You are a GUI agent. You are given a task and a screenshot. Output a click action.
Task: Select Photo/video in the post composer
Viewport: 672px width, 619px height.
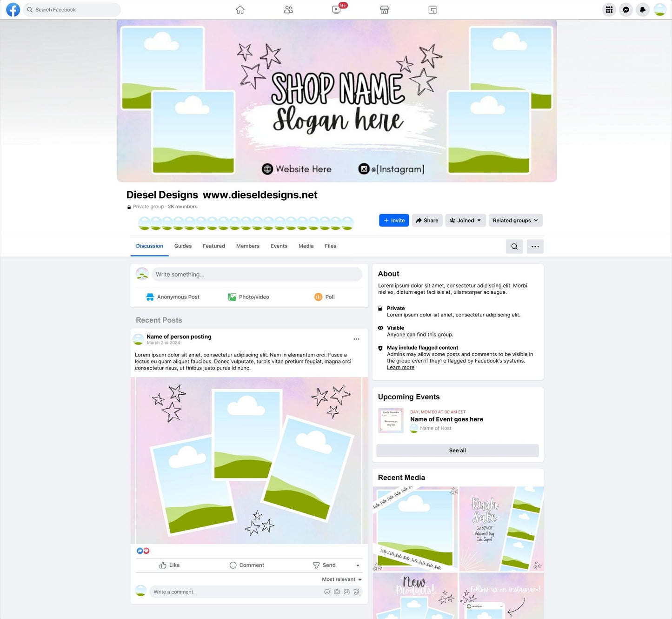pos(248,296)
